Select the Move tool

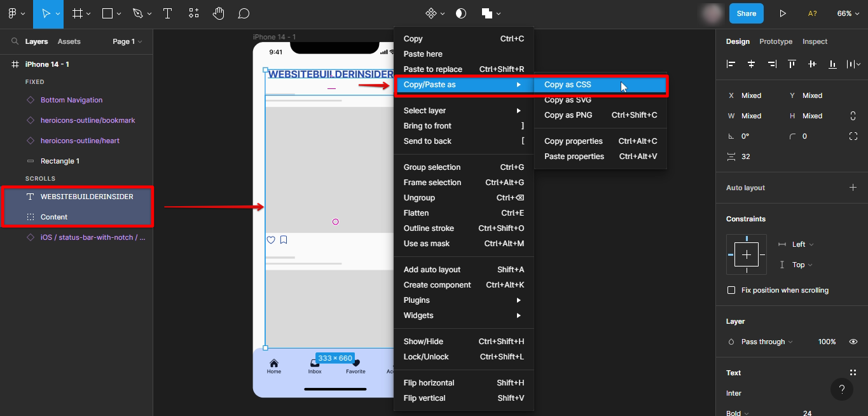click(x=45, y=13)
